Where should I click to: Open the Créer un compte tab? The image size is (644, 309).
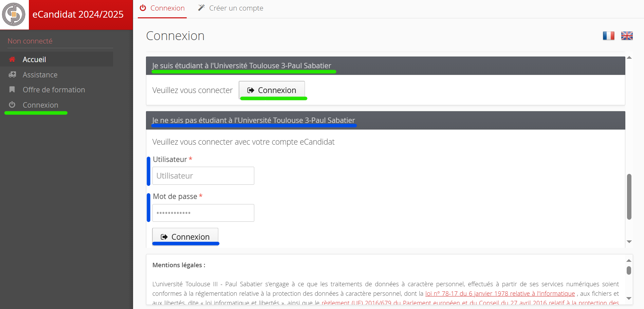[x=231, y=8]
